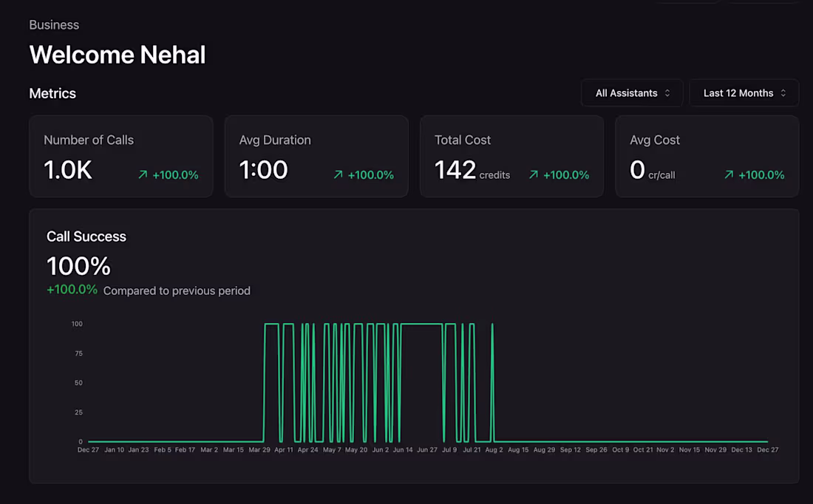Viewport: 813px width, 504px height.
Task: Open the Last 12 Months time range dropdown
Action: pyautogui.click(x=744, y=92)
